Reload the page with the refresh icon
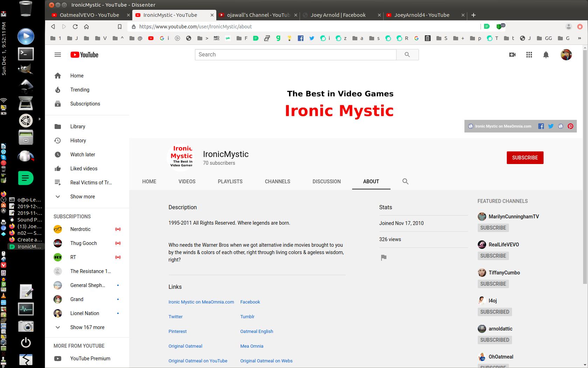588x368 pixels. (x=75, y=27)
